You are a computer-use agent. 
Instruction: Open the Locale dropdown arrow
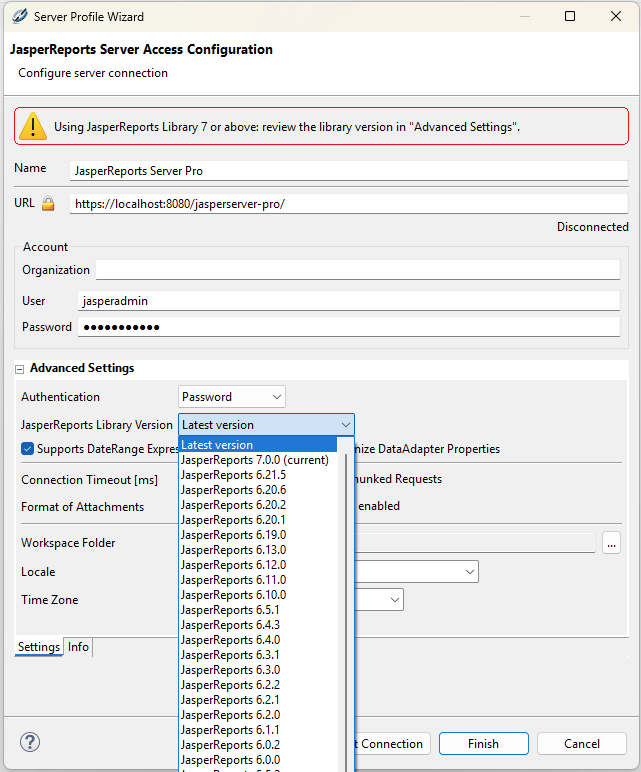(x=470, y=572)
